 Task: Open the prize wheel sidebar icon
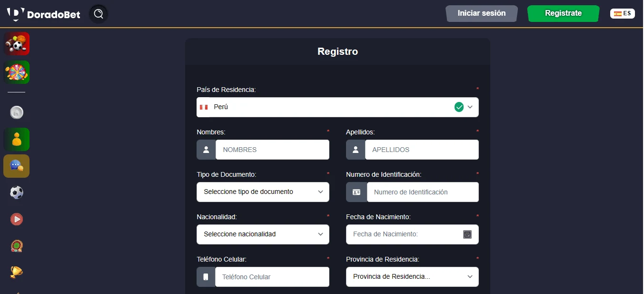(17, 72)
